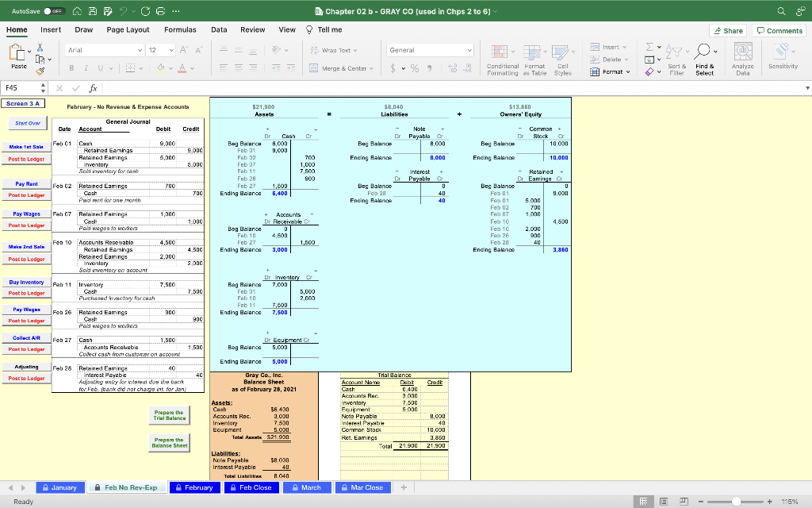The width and height of the screenshot is (812, 508).
Task: Click Prepare the Trial Balance
Action: [169, 414]
